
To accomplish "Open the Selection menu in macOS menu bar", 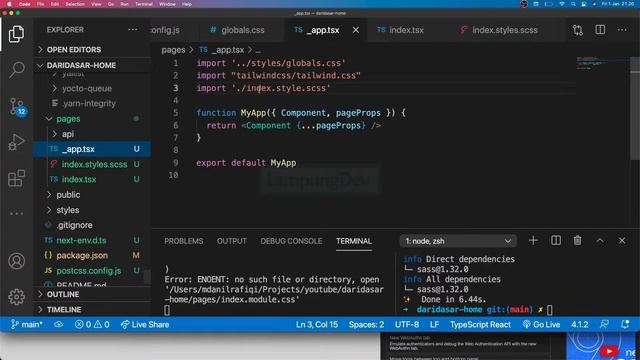I will (x=75, y=4).
